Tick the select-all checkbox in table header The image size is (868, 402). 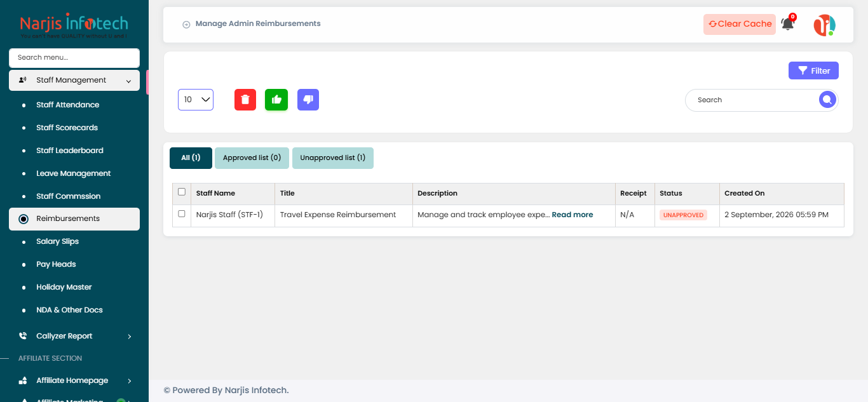click(x=182, y=192)
